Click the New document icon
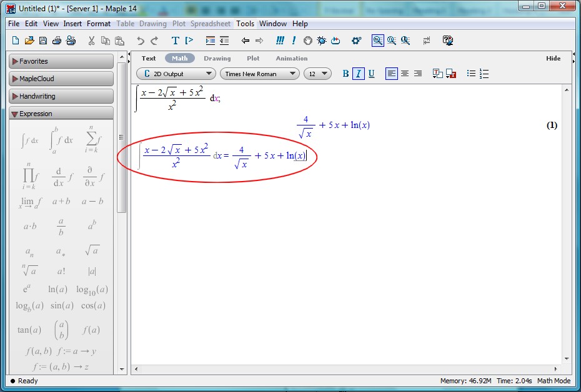 tap(16, 41)
